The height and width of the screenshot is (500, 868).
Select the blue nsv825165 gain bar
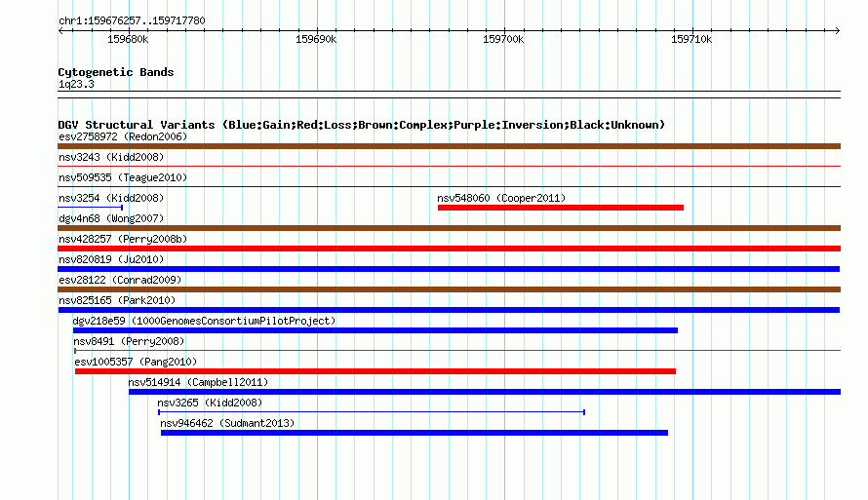pos(449,310)
